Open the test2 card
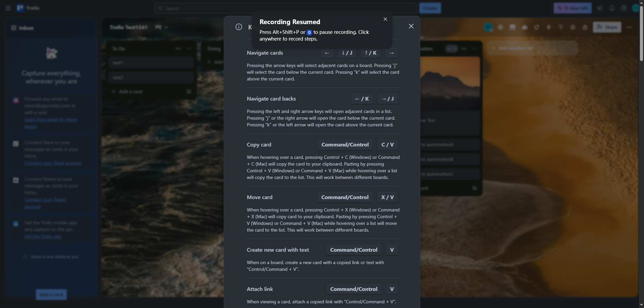Viewport: 644px width, 308px height. click(151, 77)
